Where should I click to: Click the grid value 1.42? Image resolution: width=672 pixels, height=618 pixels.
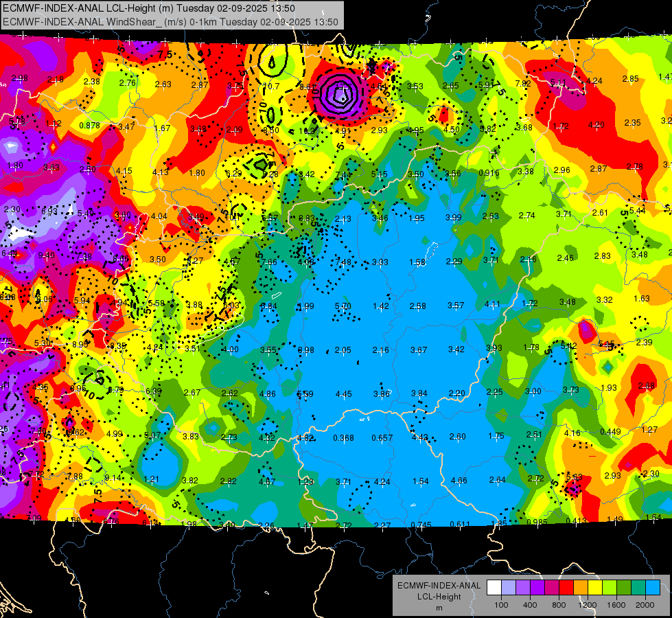pyautogui.click(x=381, y=306)
